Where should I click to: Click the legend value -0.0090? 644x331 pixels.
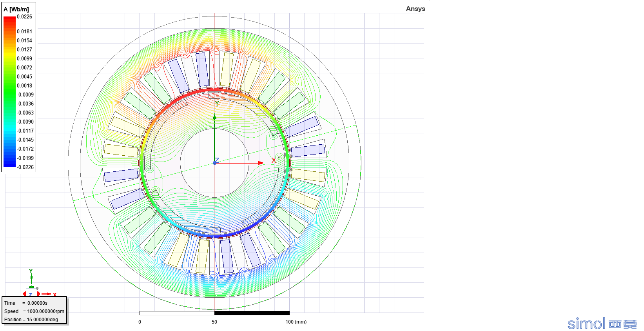click(x=25, y=122)
